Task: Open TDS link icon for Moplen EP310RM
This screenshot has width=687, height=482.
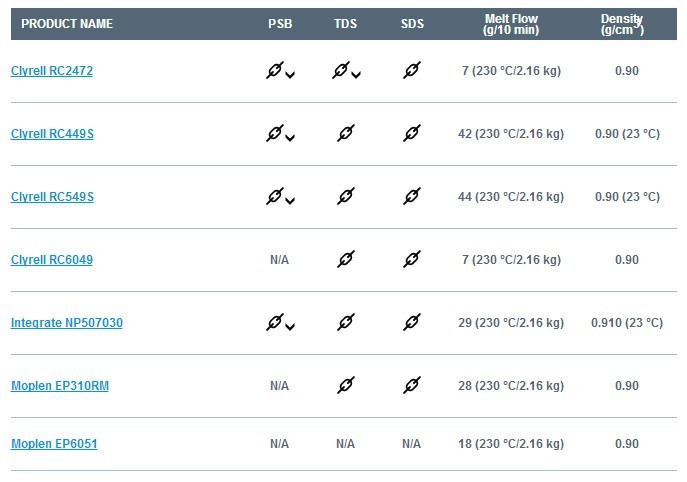Action: click(x=346, y=386)
